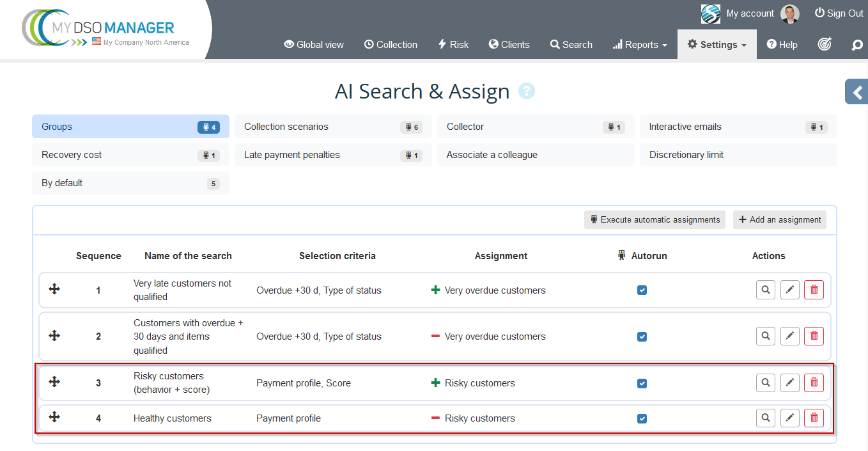The image size is (868, 451).
Task: Open the Risk menu in the navigation bar
Action: pyautogui.click(x=453, y=44)
